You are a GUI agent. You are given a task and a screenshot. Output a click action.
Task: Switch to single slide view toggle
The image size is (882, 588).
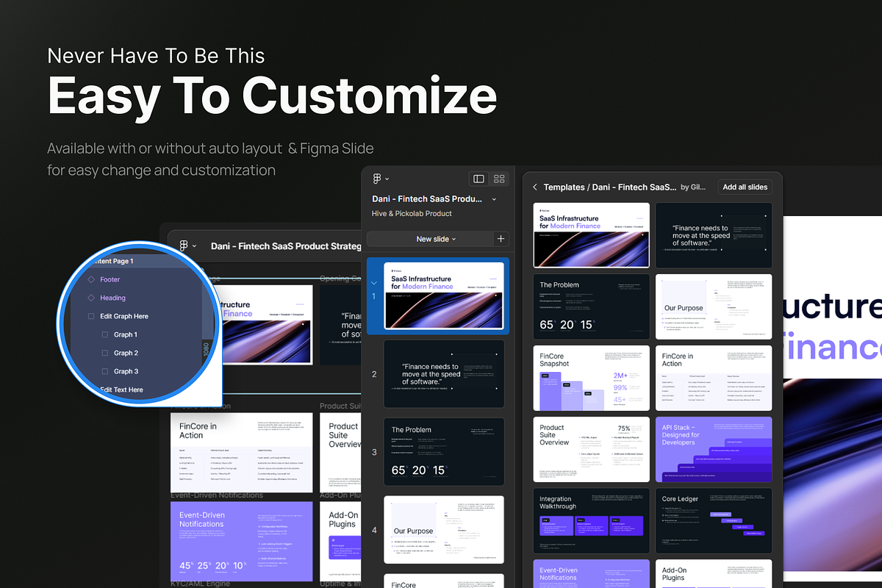(x=478, y=179)
